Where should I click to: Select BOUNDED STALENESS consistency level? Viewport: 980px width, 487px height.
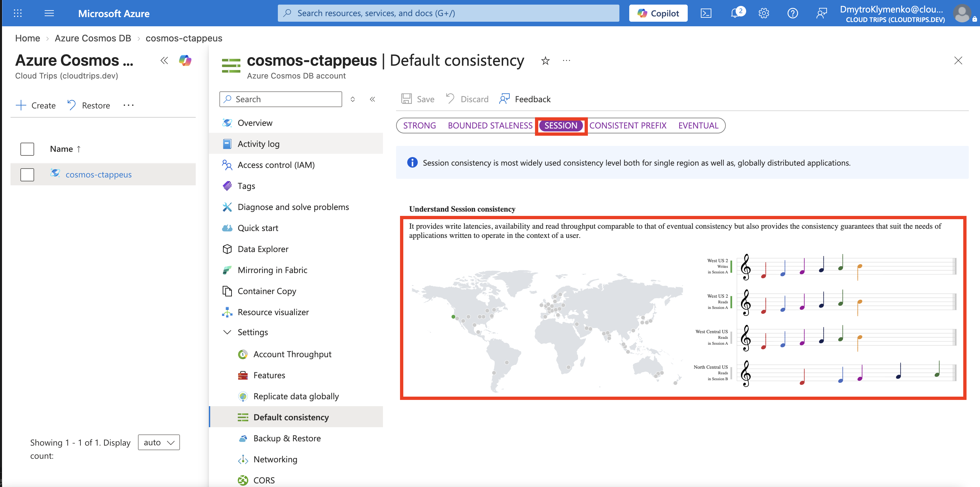490,126
